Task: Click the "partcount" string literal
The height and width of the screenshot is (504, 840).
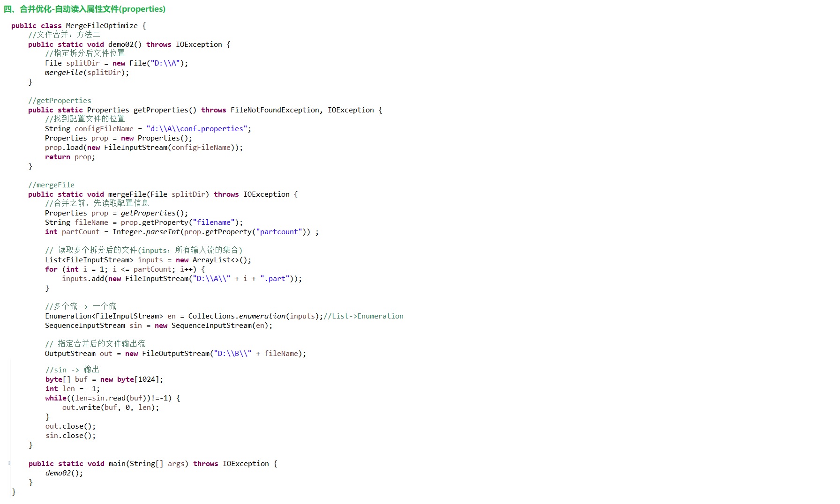Action: [279, 232]
